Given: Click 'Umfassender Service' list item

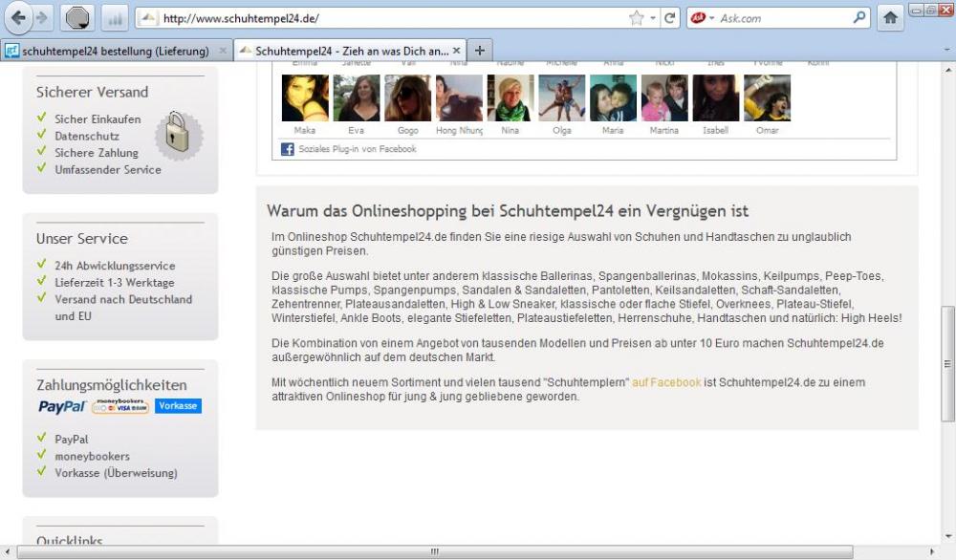Looking at the screenshot, I should point(108,170).
